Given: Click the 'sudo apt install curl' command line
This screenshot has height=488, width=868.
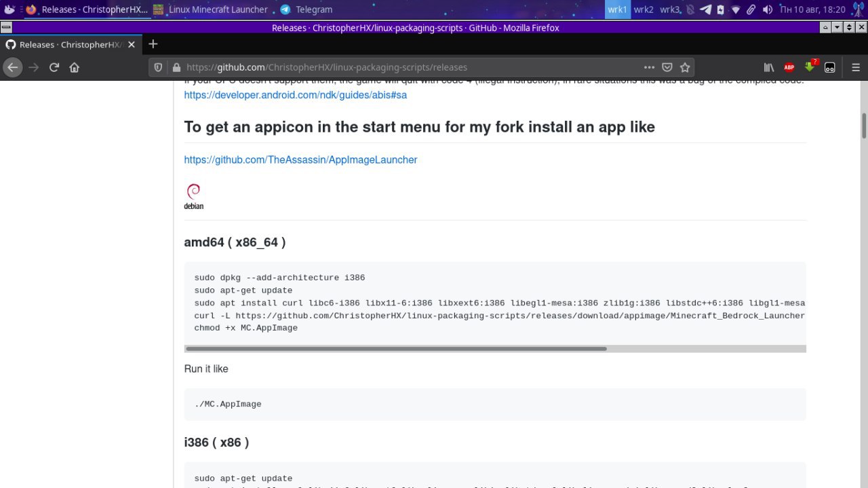Looking at the screenshot, I should coord(500,303).
